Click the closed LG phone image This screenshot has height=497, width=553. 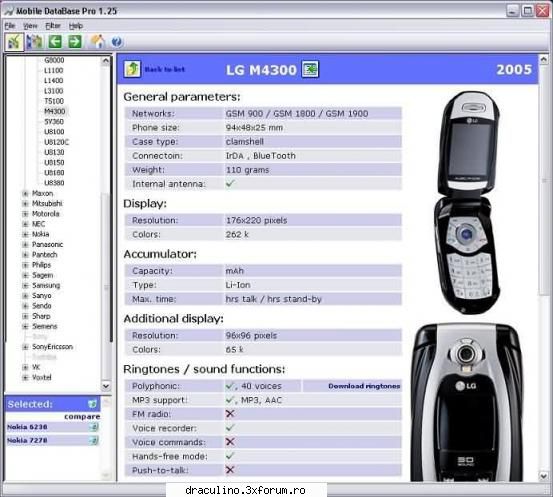click(466, 402)
